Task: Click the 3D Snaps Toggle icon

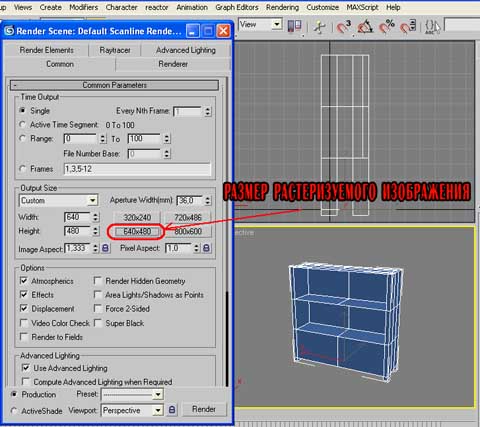Action: coord(344,26)
